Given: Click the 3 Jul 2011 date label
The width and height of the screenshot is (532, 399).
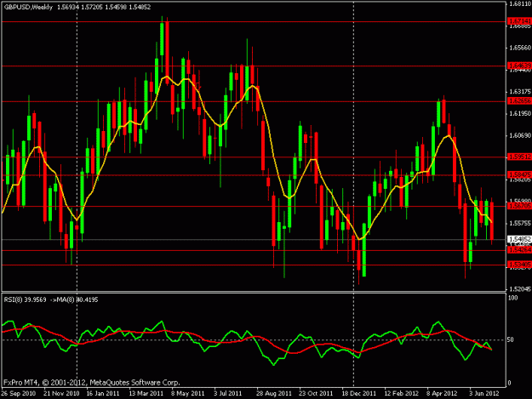Looking at the screenshot, I should coord(227,394).
